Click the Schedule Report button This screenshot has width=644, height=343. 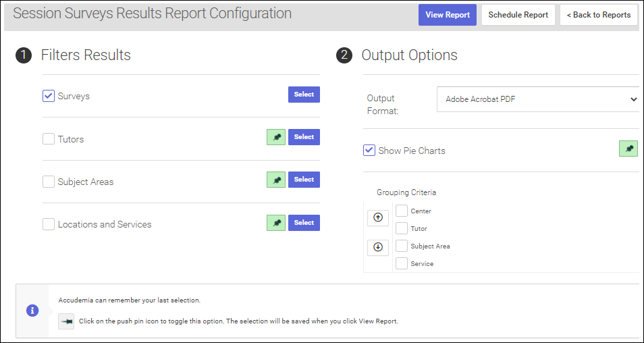point(518,15)
